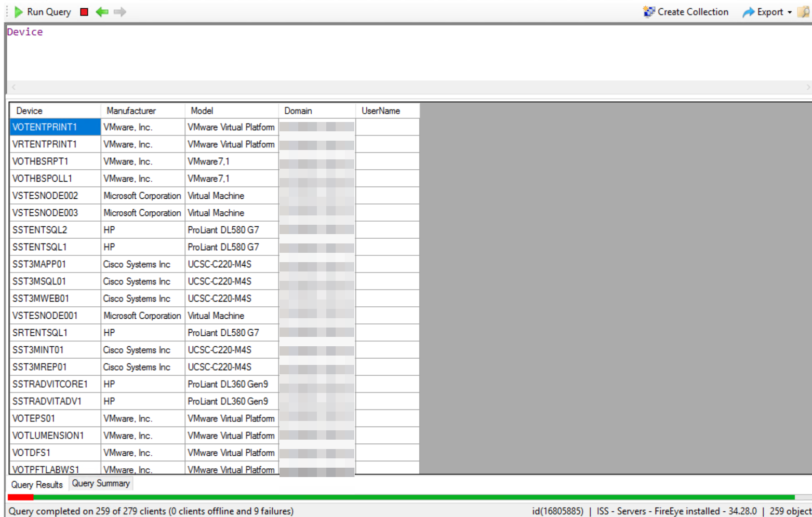Select the VOTHBSPOLL1 device cell
Screen dimensions: 812x517
pos(55,179)
